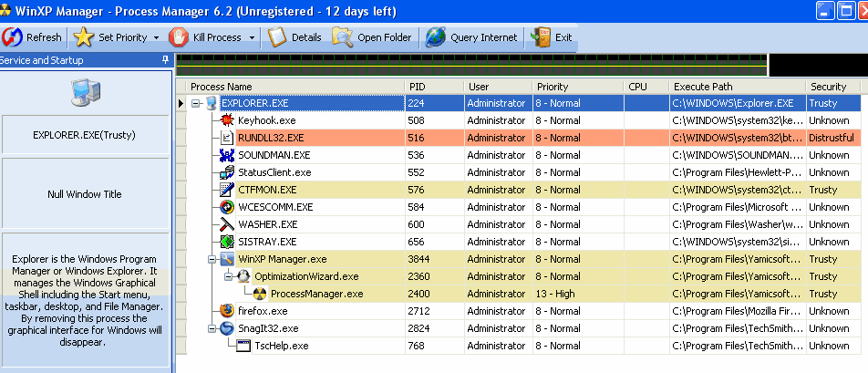Image resolution: width=868 pixels, height=373 pixels.
Task: Click the '13 - High' priority cell
Action: (x=578, y=294)
